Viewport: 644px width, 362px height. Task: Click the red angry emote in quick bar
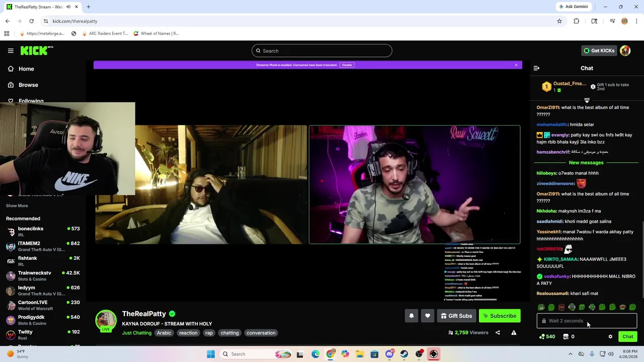click(x=561, y=307)
